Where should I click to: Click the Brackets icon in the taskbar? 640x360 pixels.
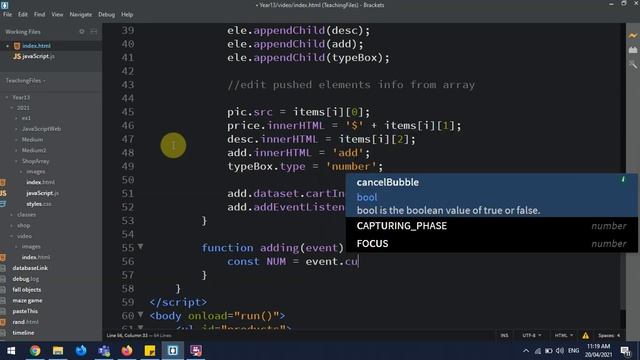[173, 351]
